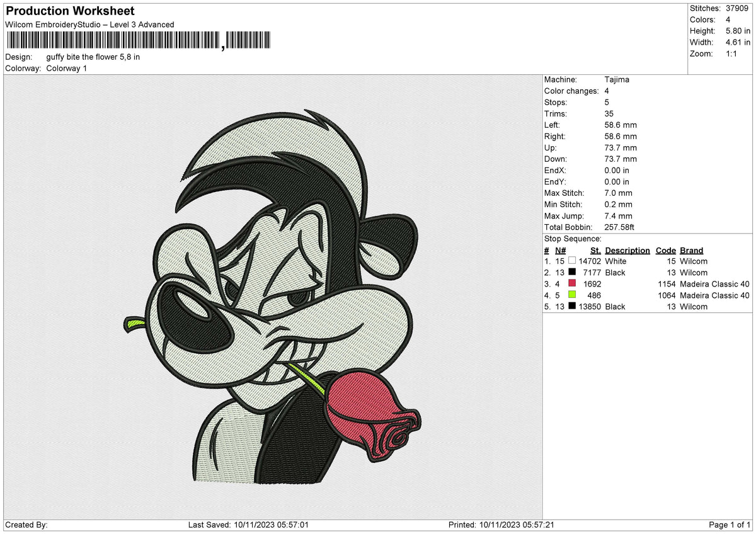Click the code '1154' in stop 3
This screenshot has width=756, height=534.
tap(667, 283)
